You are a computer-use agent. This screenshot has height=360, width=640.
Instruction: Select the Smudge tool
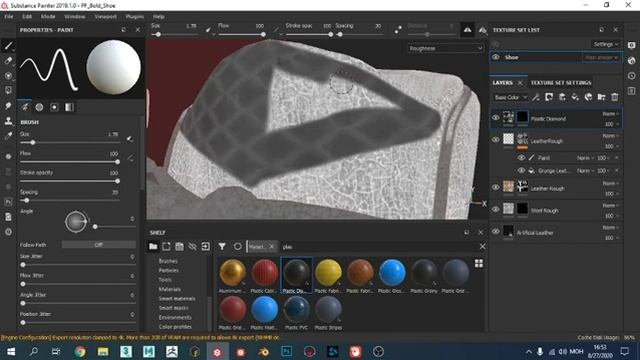point(8,106)
